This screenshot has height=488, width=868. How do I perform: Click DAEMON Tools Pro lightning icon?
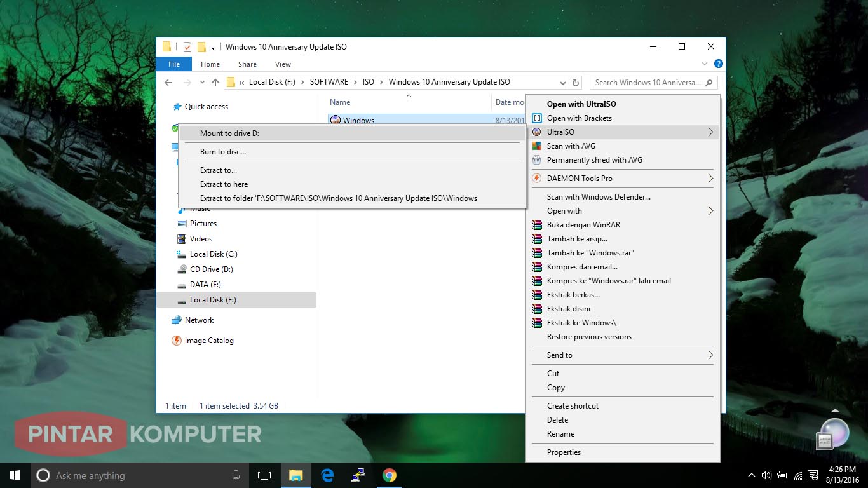(536, 179)
